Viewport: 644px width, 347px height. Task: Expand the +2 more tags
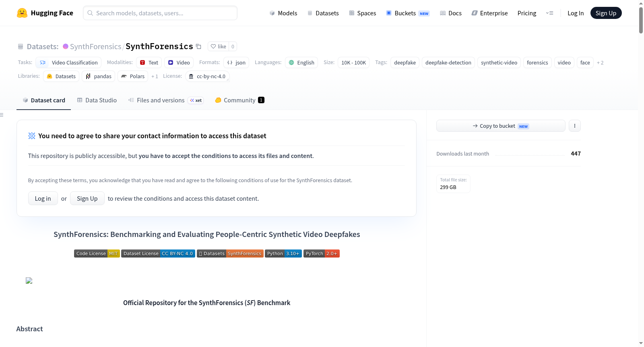pos(600,62)
